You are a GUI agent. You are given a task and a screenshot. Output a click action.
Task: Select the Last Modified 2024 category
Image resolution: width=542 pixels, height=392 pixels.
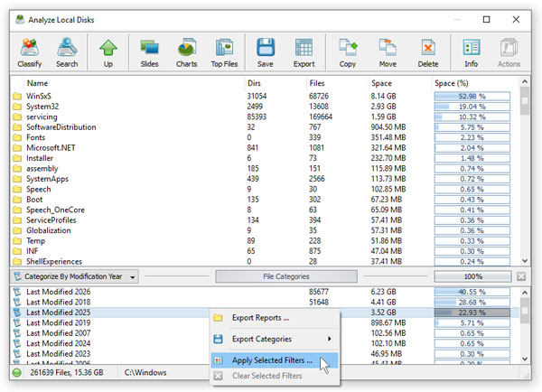pyautogui.click(x=59, y=343)
